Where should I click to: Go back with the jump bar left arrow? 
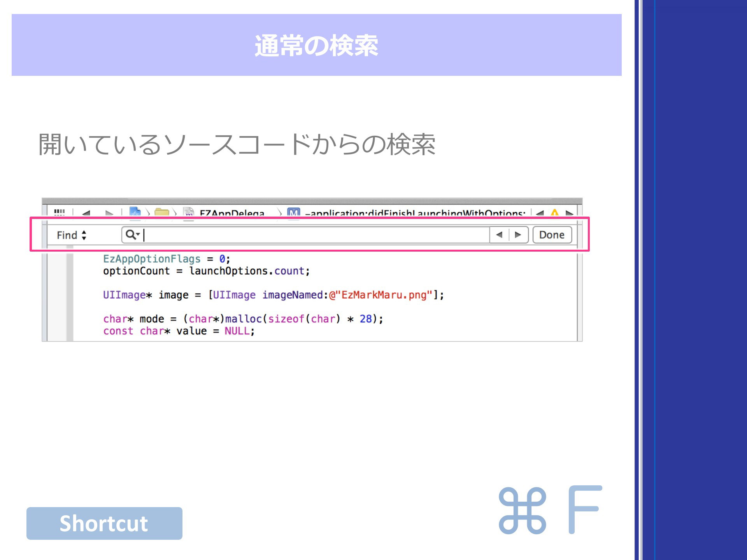pyautogui.click(x=86, y=213)
